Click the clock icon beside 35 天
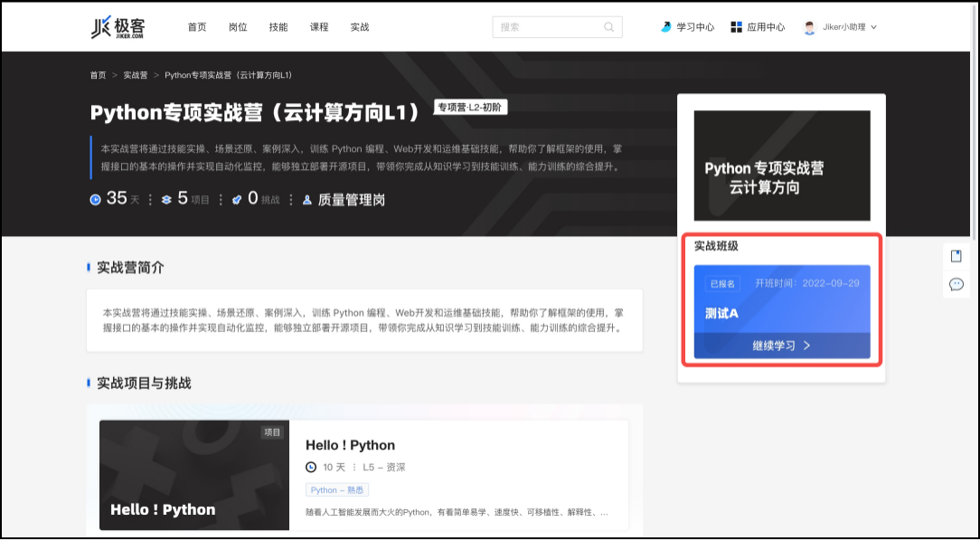The image size is (980, 541). coord(95,200)
